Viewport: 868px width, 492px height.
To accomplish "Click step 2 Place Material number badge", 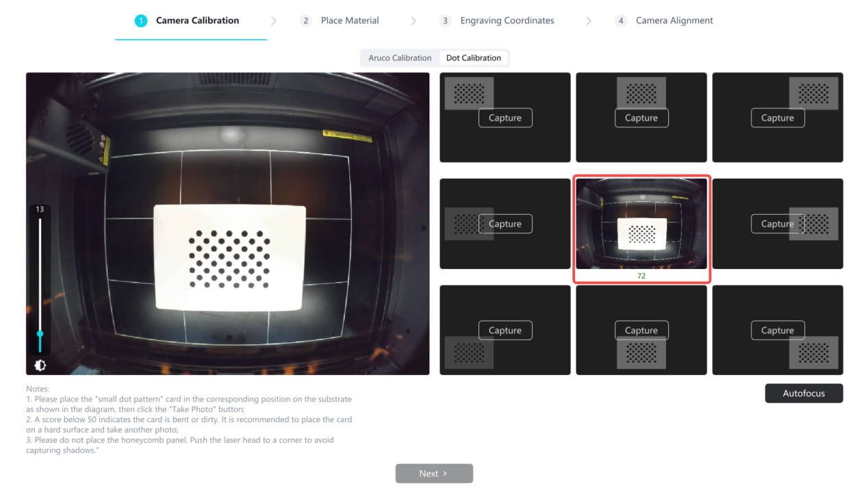I will click(x=306, y=21).
